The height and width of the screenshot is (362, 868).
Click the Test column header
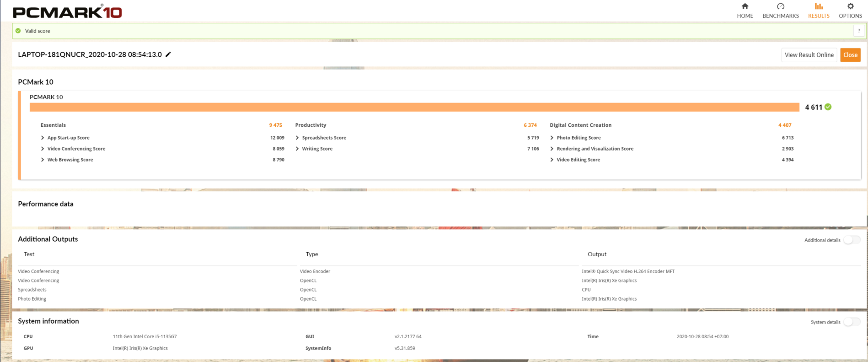[29, 254]
